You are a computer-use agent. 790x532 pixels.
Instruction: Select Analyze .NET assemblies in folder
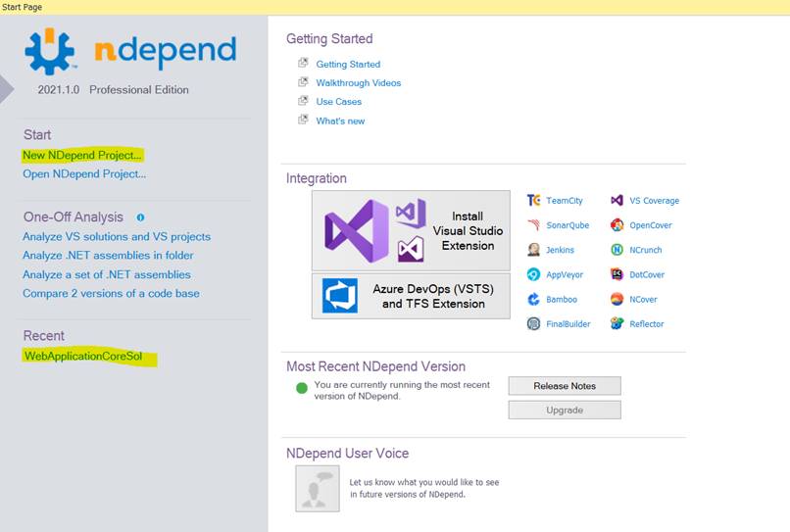[x=108, y=256]
